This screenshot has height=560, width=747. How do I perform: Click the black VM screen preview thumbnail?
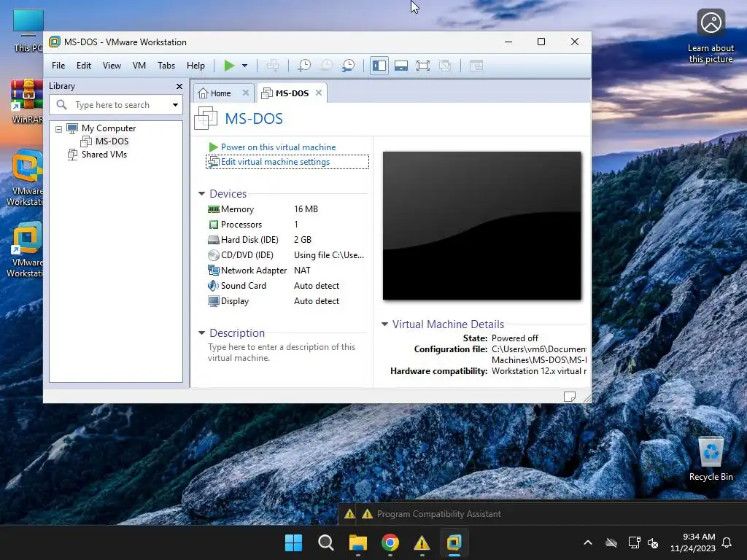[x=481, y=226]
